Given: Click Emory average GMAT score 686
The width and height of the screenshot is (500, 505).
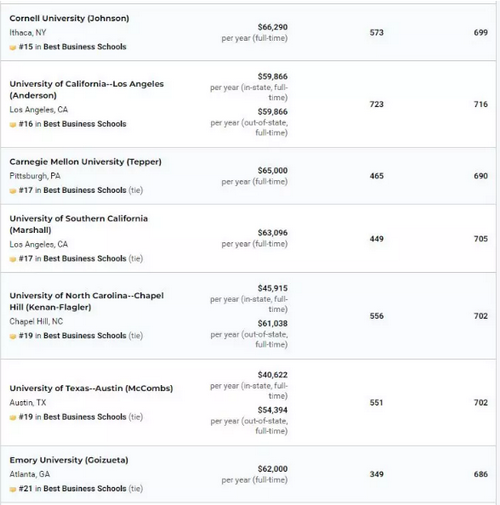Looking at the screenshot, I should point(481,474).
